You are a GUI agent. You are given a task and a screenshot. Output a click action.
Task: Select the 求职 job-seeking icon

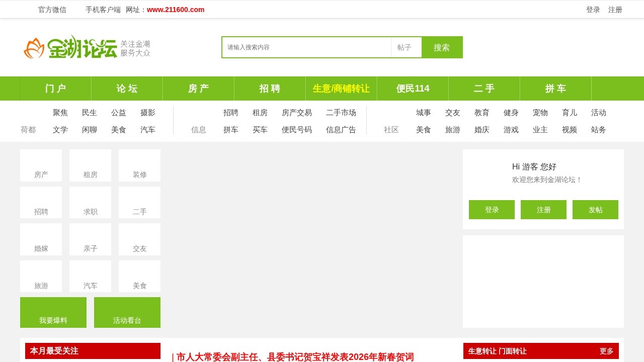pyautogui.click(x=90, y=202)
